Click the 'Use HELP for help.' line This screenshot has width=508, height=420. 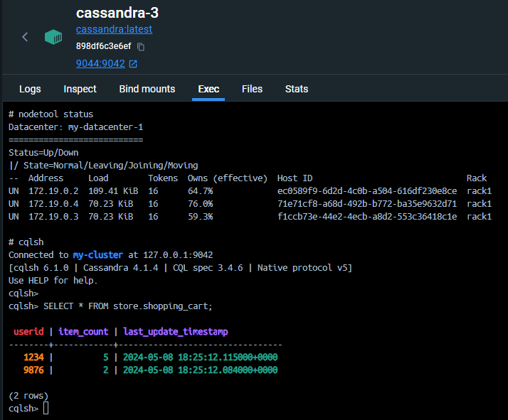pos(53,281)
